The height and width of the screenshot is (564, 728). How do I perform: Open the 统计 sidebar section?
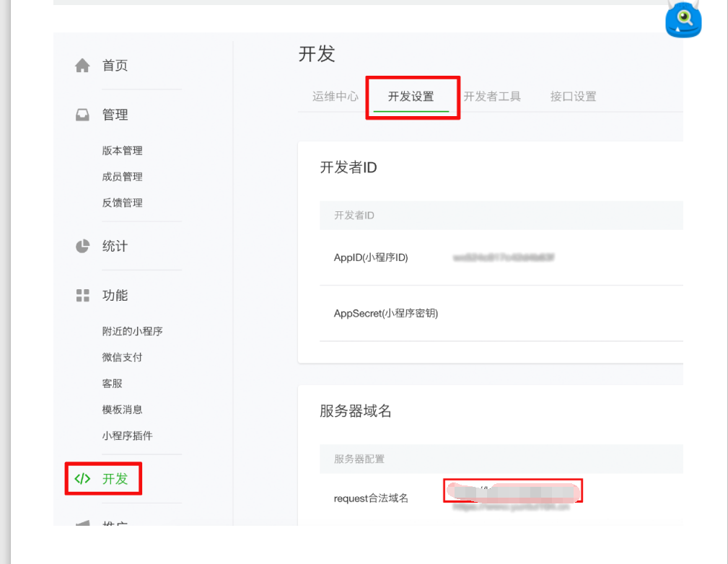click(x=115, y=246)
